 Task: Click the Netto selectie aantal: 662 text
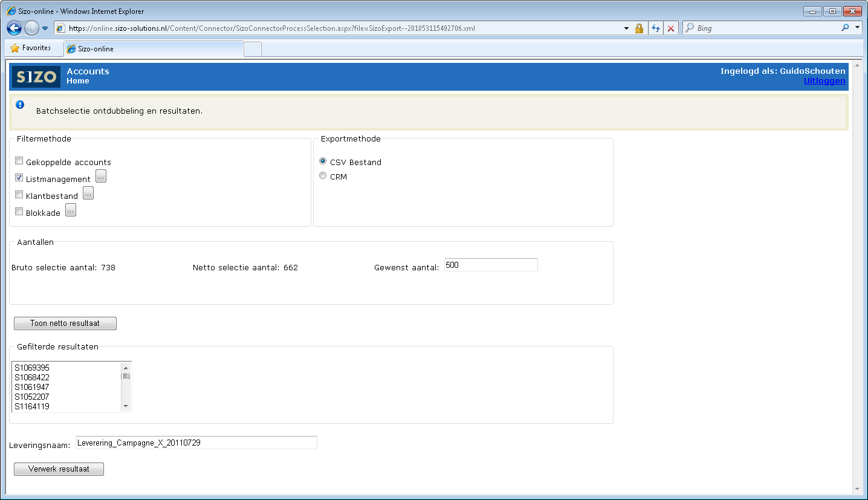point(245,267)
